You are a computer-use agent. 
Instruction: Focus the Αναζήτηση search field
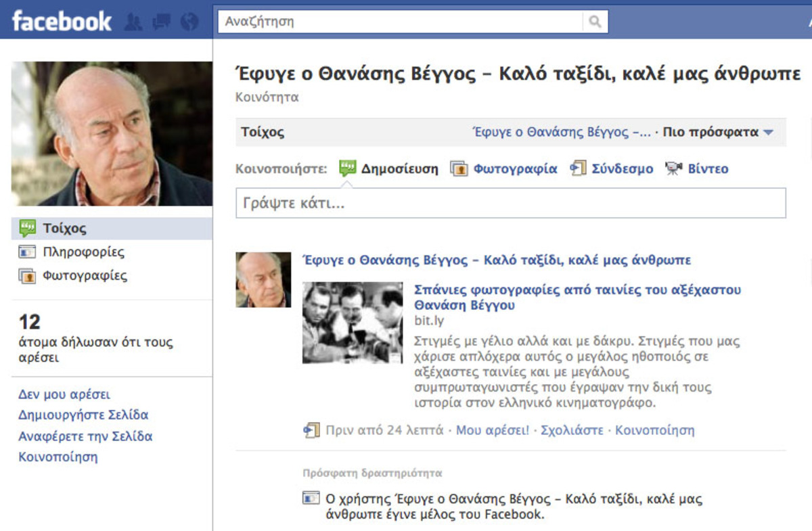(401, 22)
